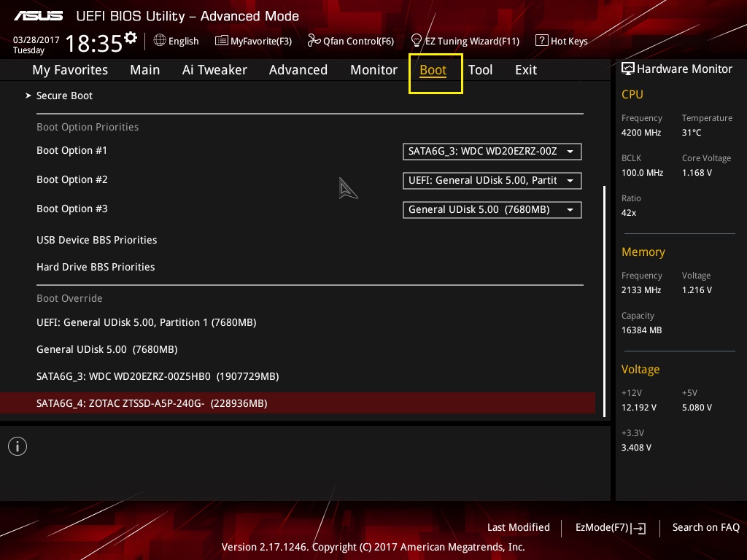747x560 pixels.
Task: Click memory frequency value 2133 MHz
Action: tap(641, 289)
